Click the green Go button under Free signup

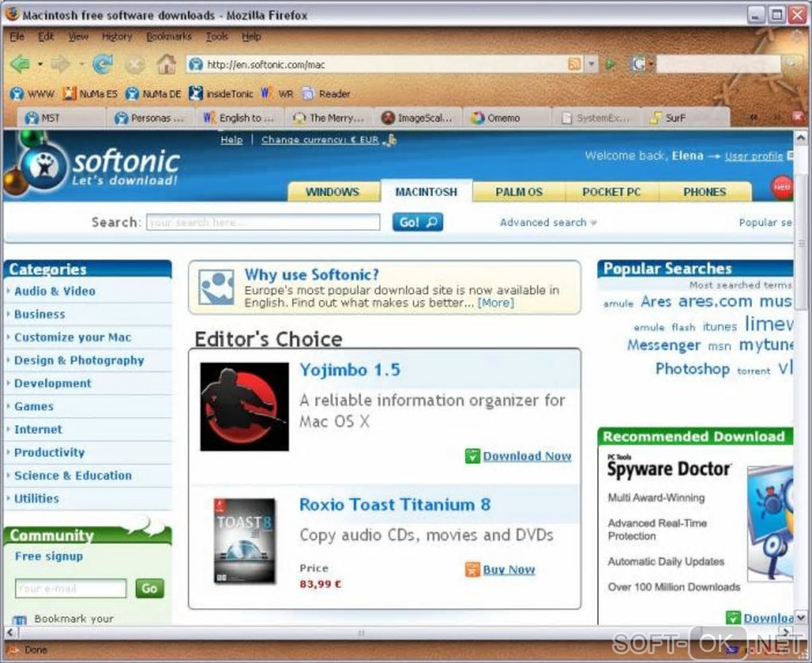click(x=150, y=588)
